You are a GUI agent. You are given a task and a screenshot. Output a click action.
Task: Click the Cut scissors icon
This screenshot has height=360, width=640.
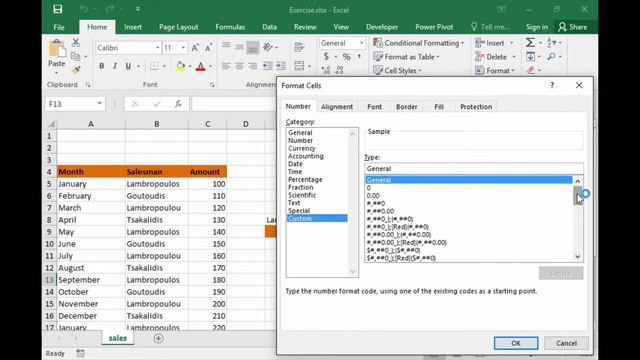[76, 42]
